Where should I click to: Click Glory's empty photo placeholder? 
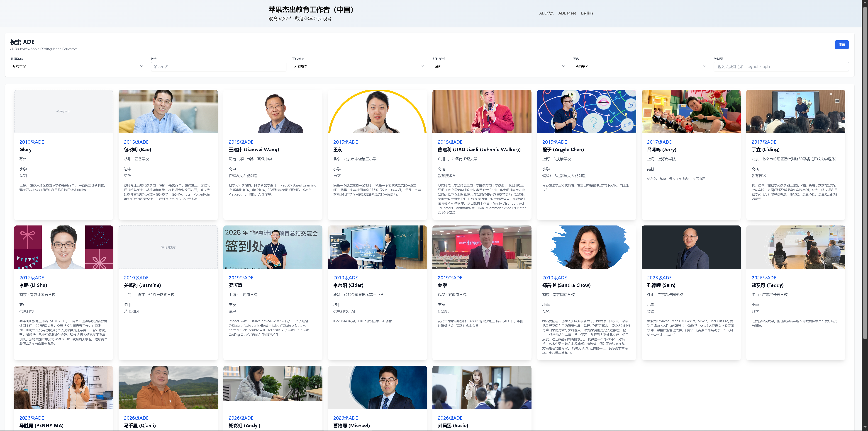(x=63, y=111)
